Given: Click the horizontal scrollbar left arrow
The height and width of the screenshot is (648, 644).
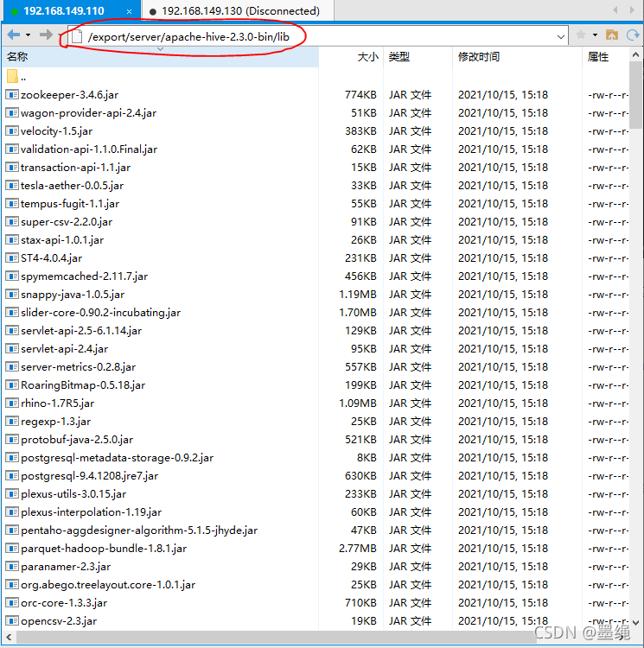Looking at the screenshot, I should pos(9,638).
